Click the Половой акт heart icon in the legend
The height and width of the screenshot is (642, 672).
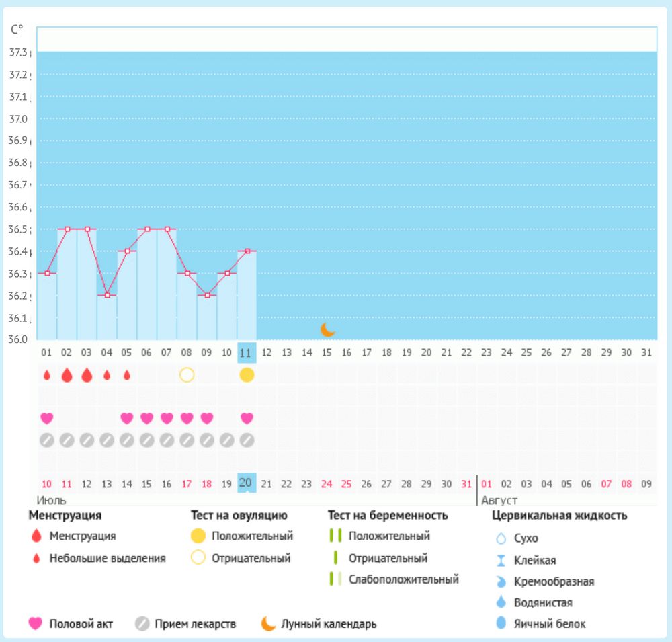click(x=36, y=624)
